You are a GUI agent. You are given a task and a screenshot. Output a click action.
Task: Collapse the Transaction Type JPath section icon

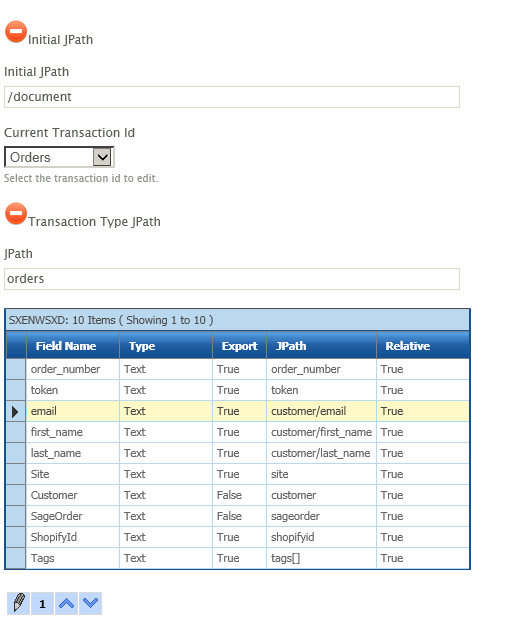click(x=16, y=213)
